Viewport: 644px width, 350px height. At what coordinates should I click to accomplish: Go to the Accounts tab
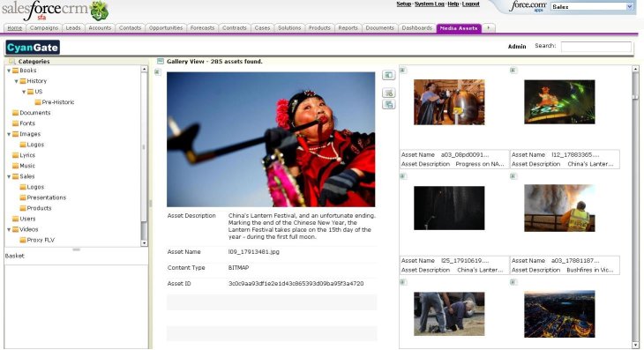[x=100, y=28]
